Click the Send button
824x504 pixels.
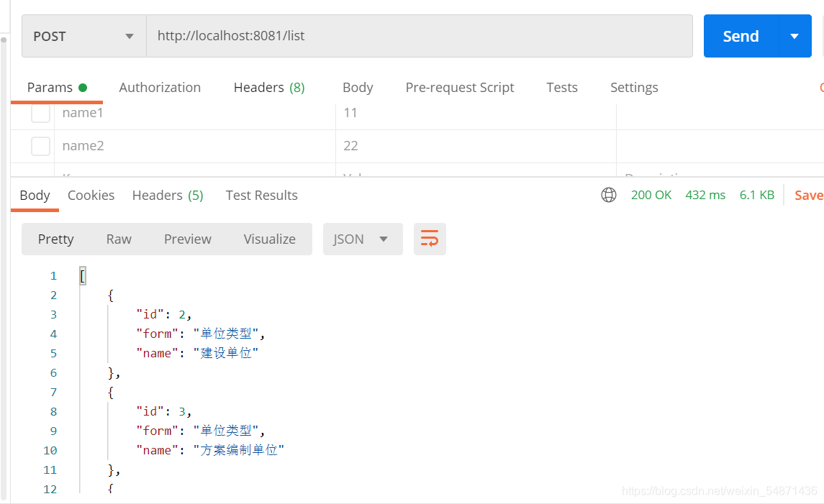741,35
